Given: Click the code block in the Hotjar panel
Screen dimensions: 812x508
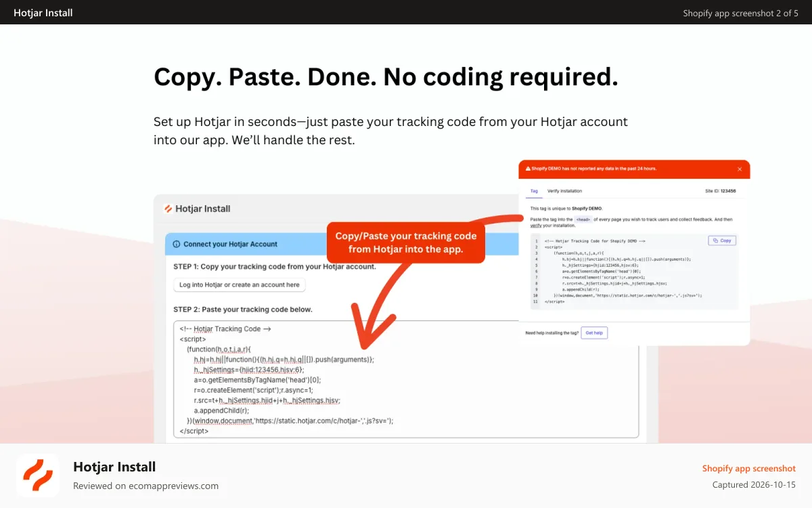Looking at the screenshot, I should point(634,271).
